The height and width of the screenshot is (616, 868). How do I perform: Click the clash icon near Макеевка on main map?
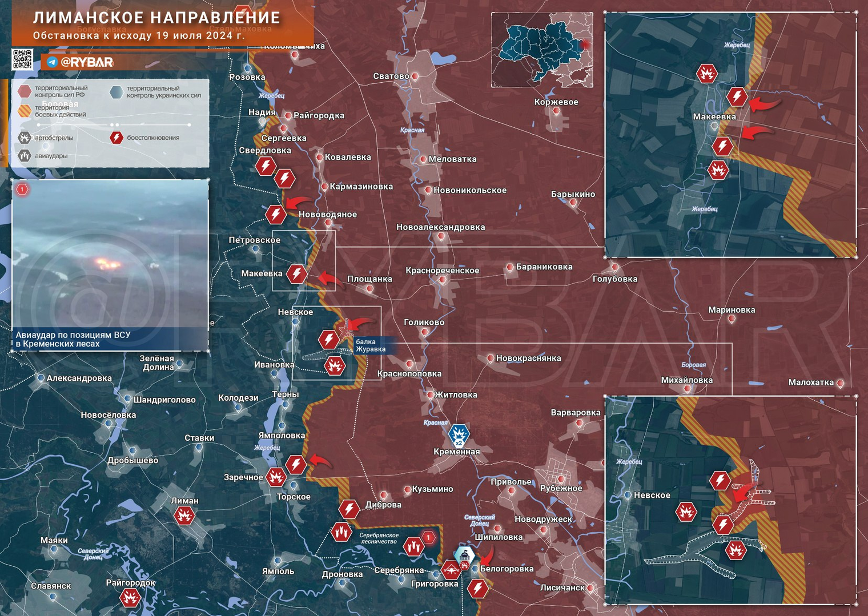click(x=296, y=274)
